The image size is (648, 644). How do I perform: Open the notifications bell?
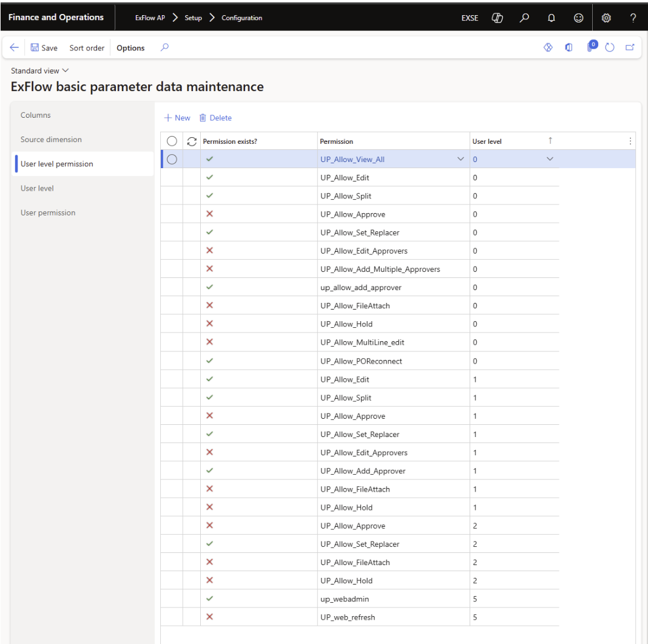click(552, 18)
